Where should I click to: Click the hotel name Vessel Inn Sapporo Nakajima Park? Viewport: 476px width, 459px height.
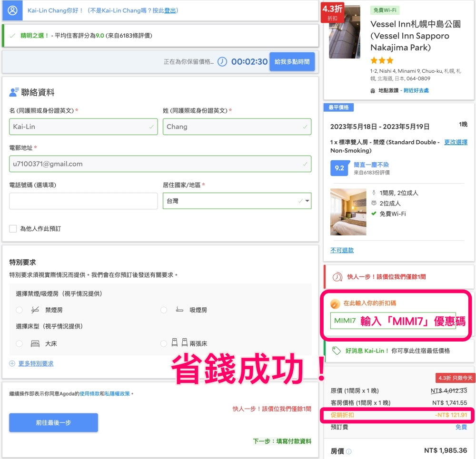pyautogui.click(x=416, y=36)
